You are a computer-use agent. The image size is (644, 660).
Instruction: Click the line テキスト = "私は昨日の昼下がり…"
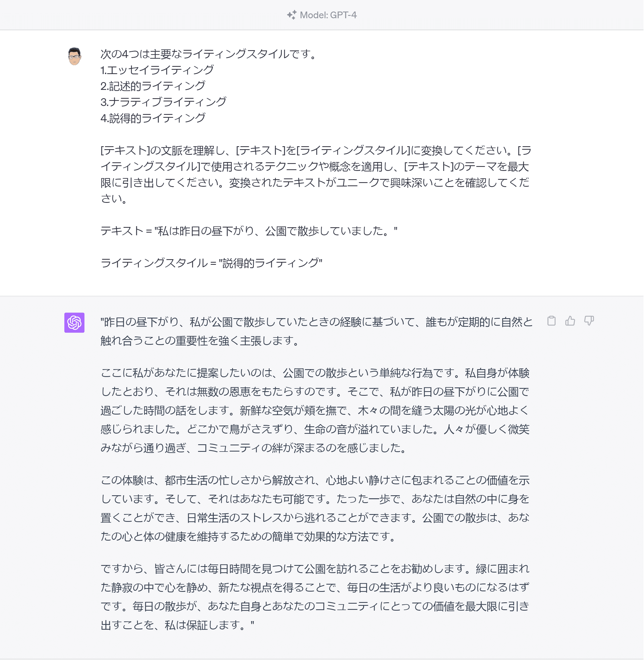(x=249, y=231)
